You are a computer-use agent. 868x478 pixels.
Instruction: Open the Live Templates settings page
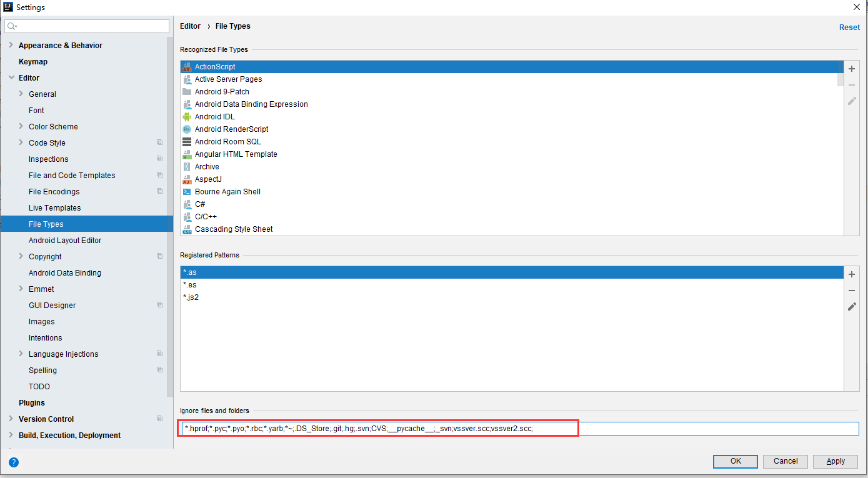pyautogui.click(x=55, y=208)
